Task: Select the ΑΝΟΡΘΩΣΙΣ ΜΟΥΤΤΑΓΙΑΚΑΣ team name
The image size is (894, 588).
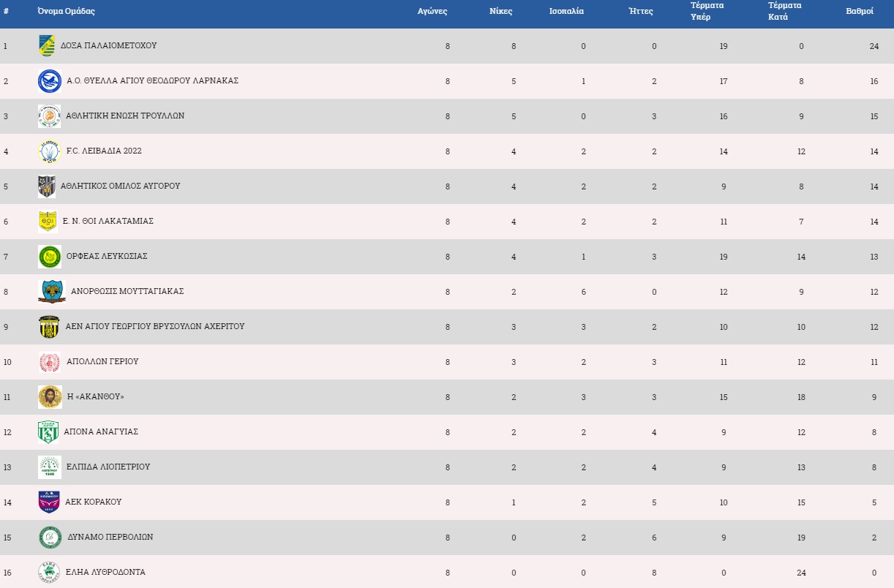Action: click(x=127, y=291)
